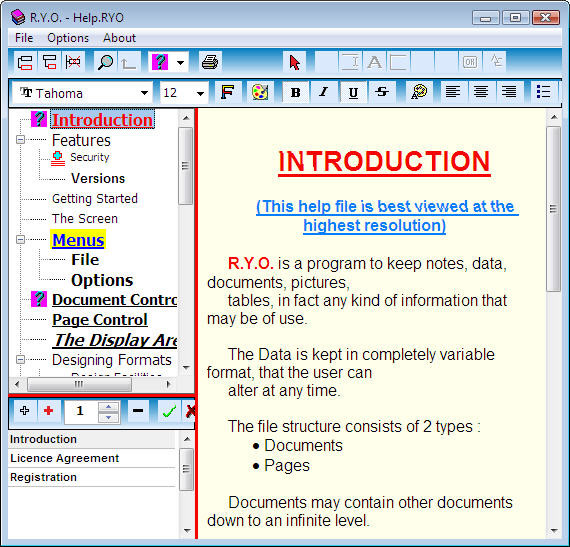
Task: Click the Security item's red cross icon
Action: click(x=58, y=158)
